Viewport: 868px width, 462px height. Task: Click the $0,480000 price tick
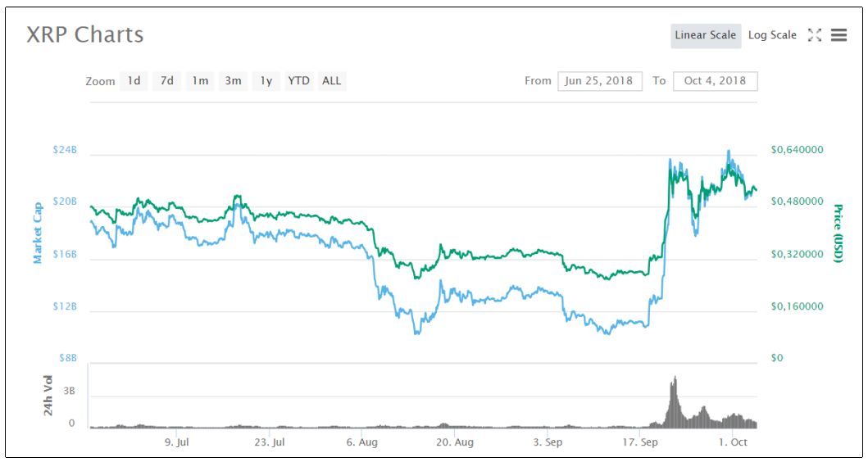[x=797, y=202]
